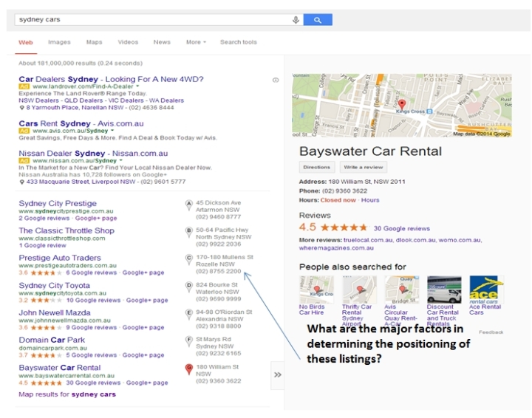The image size is (532, 418).
Task: Go to the Videos tab
Action: click(x=128, y=42)
